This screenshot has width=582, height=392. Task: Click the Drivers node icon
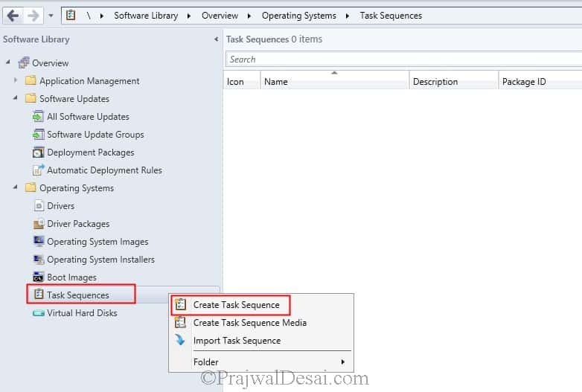[x=39, y=205]
